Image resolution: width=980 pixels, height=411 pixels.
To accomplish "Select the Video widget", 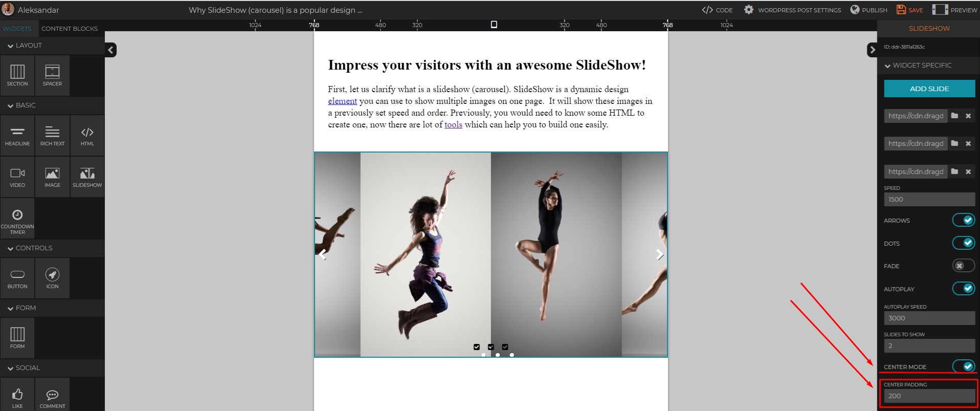I will [x=17, y=177].
